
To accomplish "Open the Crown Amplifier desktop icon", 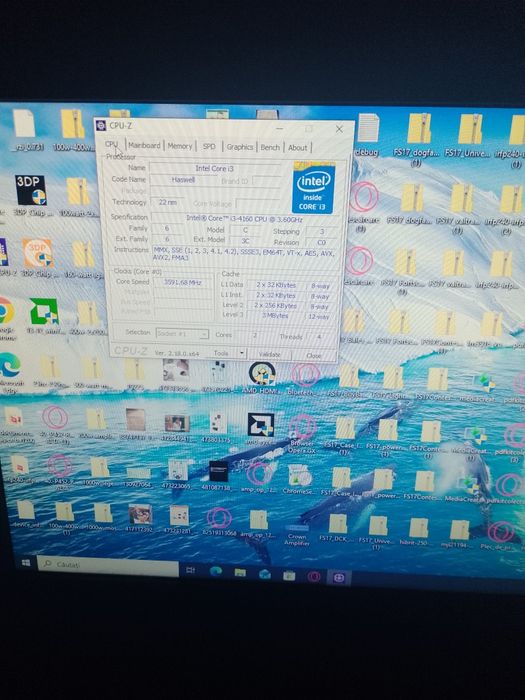I will [297, 530].
